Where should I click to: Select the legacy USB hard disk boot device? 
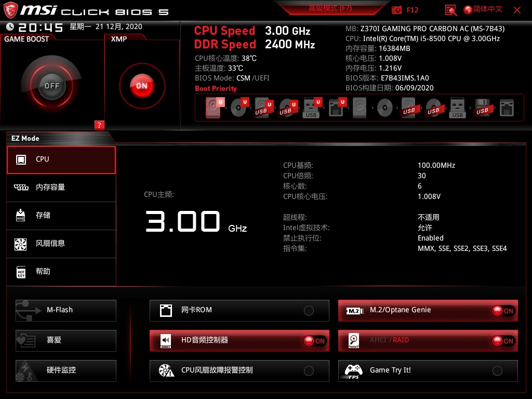(x=409, y=108)
